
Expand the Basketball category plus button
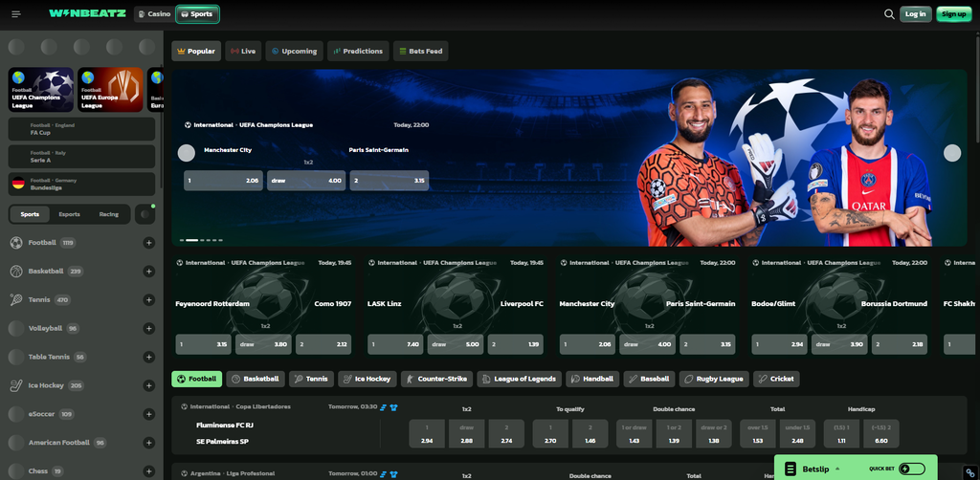tap(148, 272)
